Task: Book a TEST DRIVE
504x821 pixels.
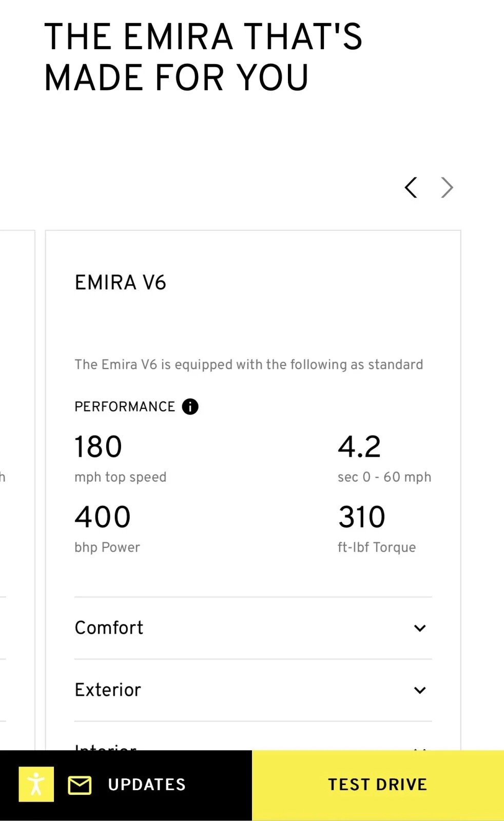Action: [378, 785]
